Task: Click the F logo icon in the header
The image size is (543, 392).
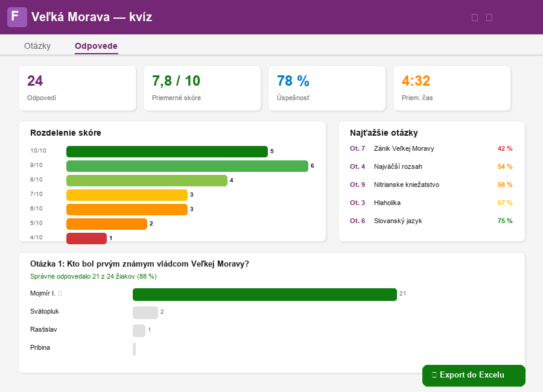Action: [17, 17]
